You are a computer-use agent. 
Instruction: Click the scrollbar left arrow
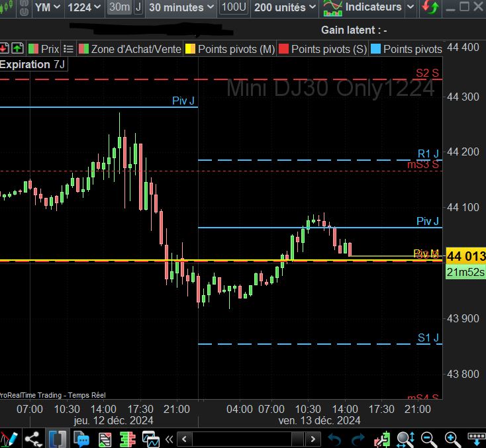(x=185, y=439)
